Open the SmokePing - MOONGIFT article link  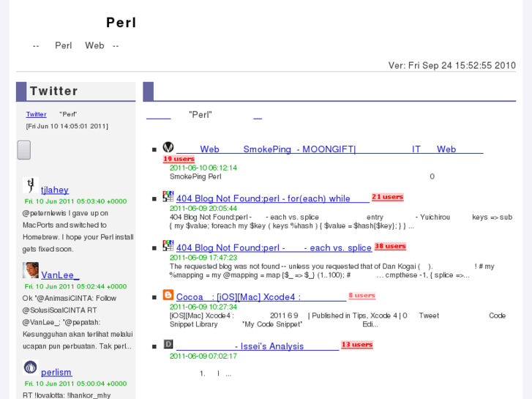click(x=329, y=149)
